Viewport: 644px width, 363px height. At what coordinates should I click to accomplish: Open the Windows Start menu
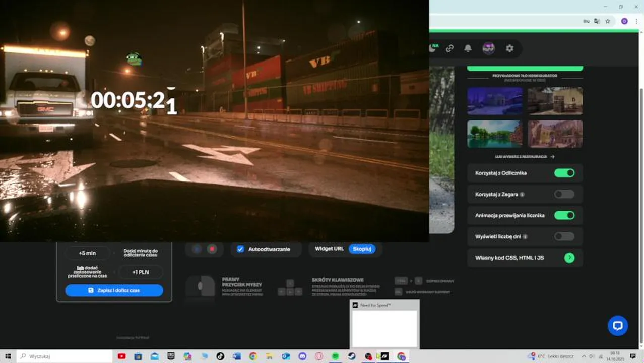pos(8,356)
